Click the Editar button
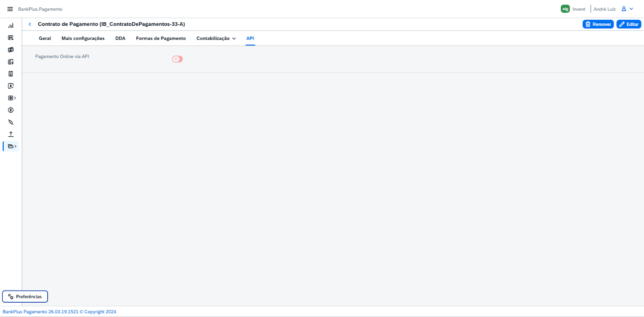The width and height of the screenshot is (644, 317). (629, 24)
